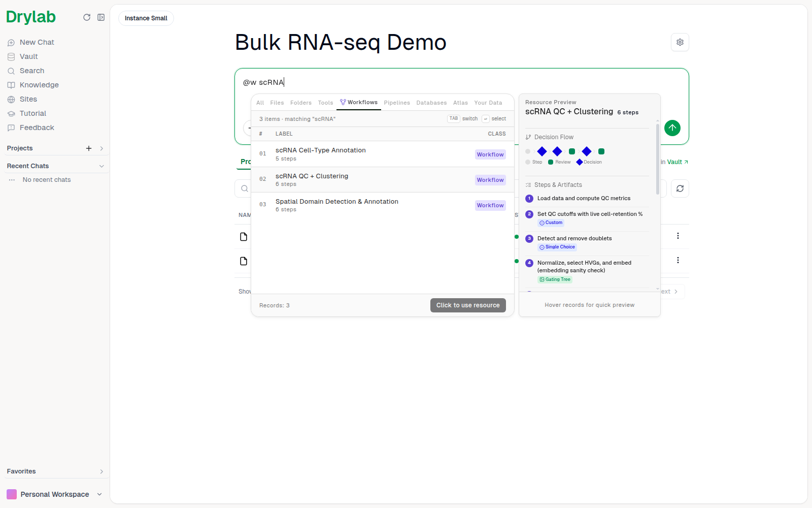Switch to the Atlas tab
The image size is (812, 508).
click(461, 103)
